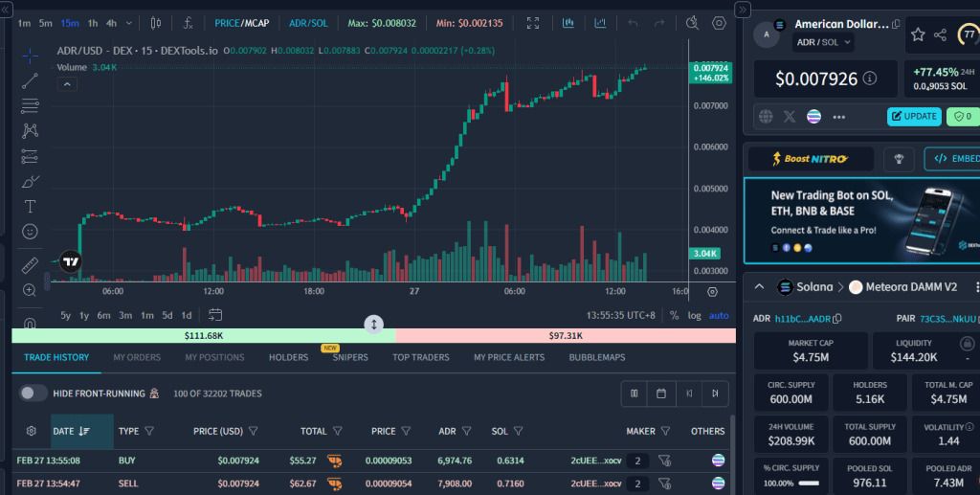Enter fullscreen chart mode
This screenshot has width=980, height=495.
(532, 23)
